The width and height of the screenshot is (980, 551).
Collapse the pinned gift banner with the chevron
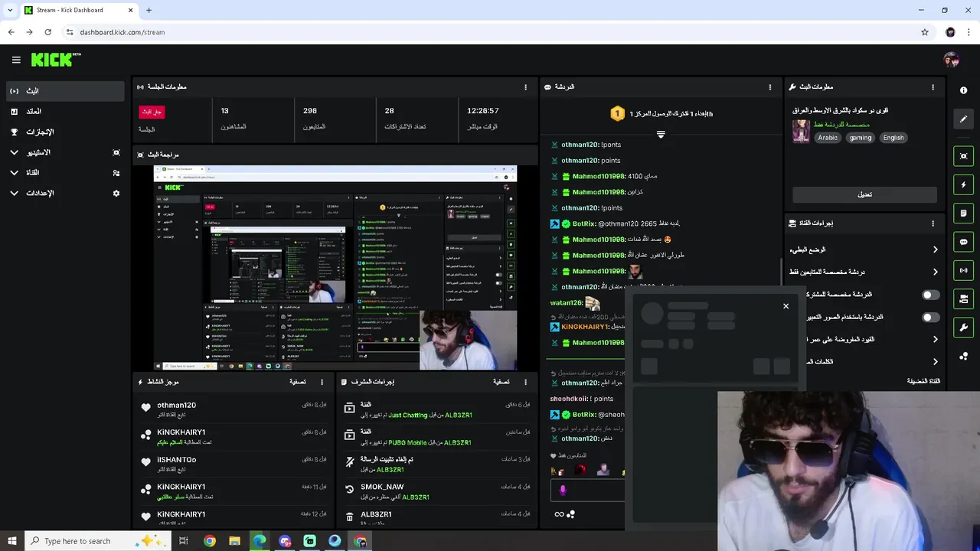click(x=661, y=134)
